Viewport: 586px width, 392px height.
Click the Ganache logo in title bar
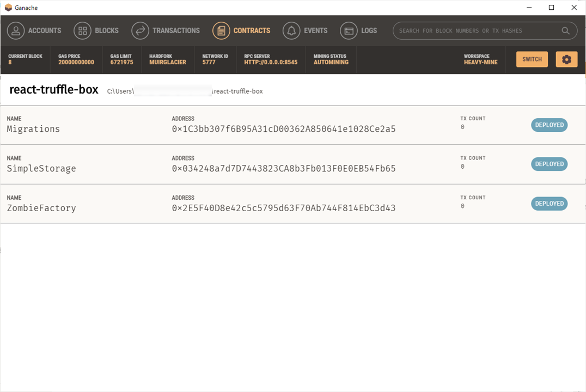(x=8, y=8)
